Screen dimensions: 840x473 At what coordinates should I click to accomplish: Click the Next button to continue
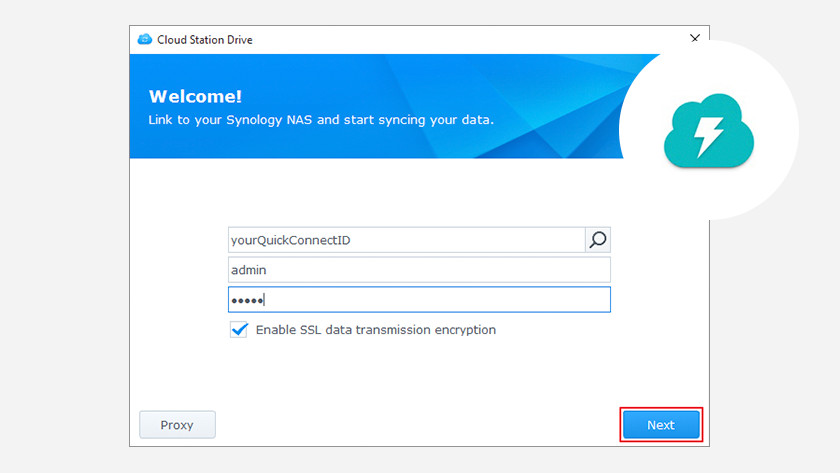pos(661,425)
